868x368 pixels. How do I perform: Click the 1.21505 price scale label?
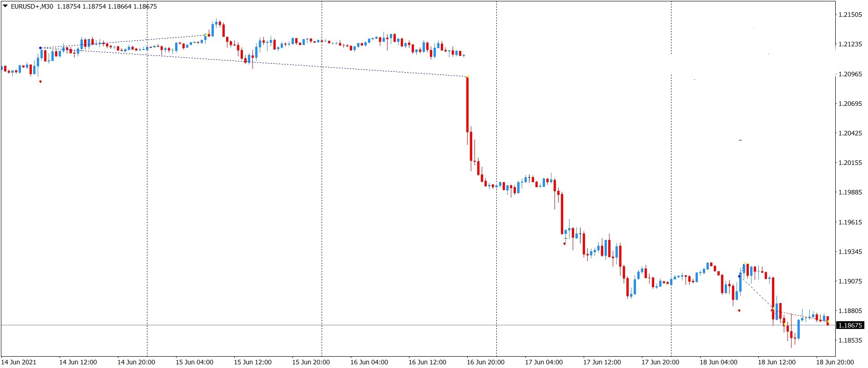coord(850,15)
